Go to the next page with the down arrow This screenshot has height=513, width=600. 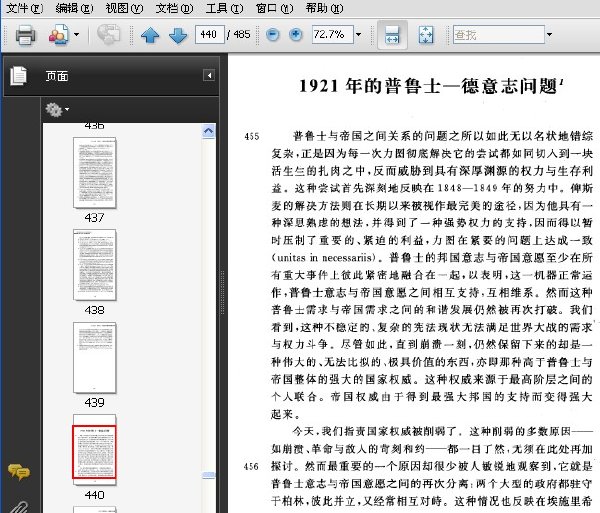tap(178, 35)
